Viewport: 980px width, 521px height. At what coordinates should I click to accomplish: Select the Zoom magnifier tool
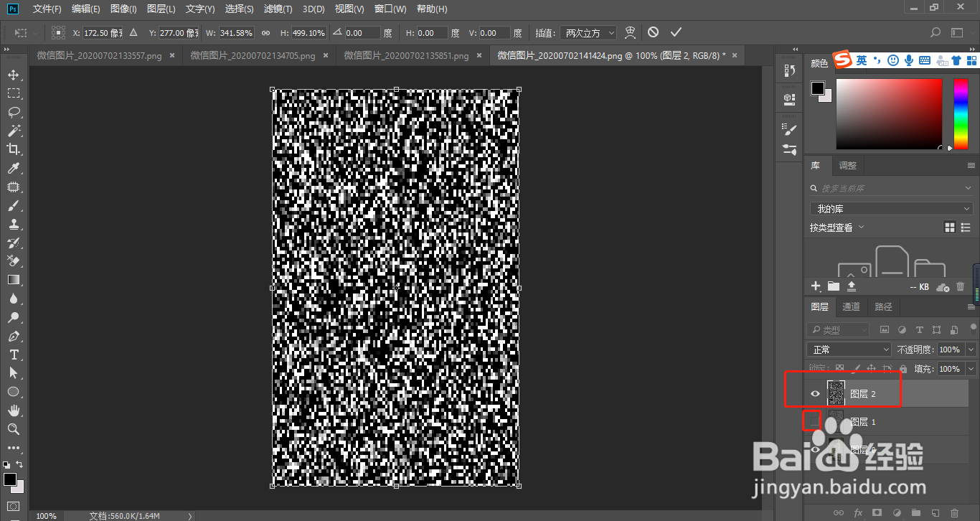coord(13,429)
